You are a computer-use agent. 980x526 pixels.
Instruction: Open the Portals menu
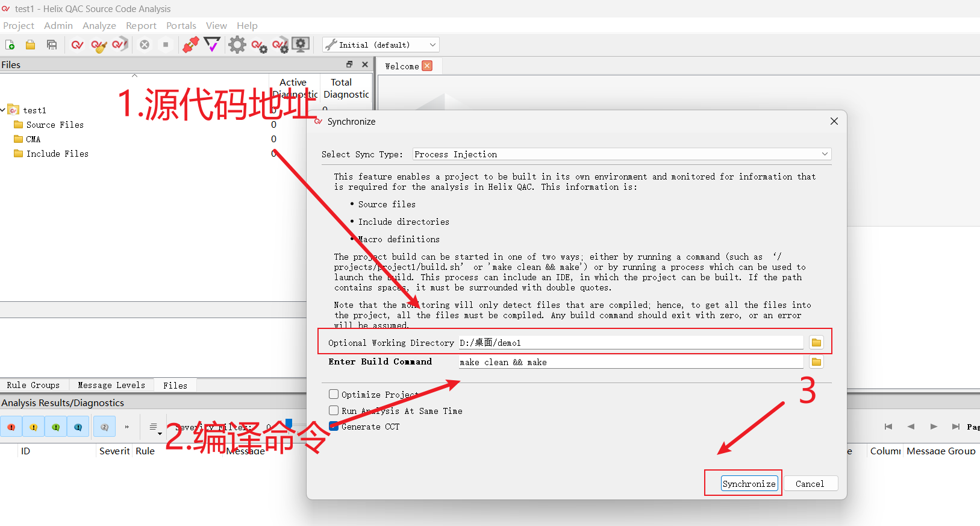tap(181, 25)
